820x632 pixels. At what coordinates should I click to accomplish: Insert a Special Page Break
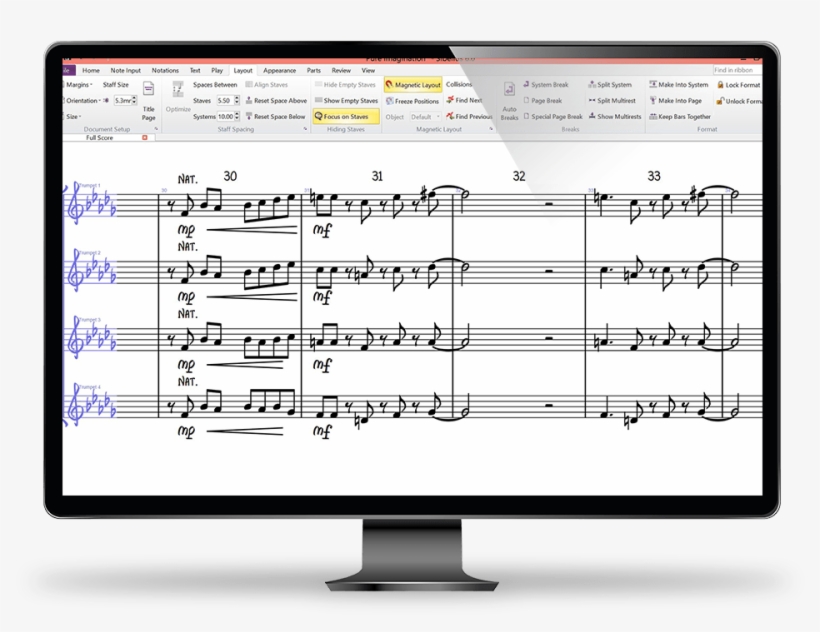(553, 117)
